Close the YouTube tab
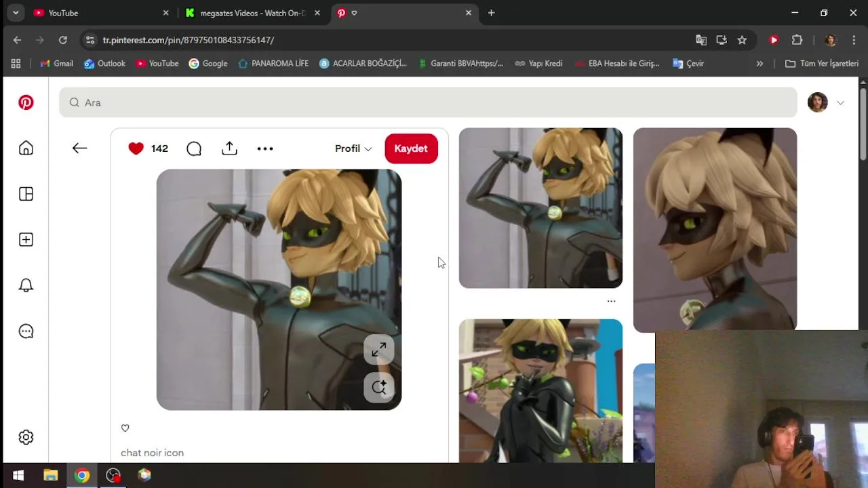The image size is (868, 488). (x=166, y=13)
